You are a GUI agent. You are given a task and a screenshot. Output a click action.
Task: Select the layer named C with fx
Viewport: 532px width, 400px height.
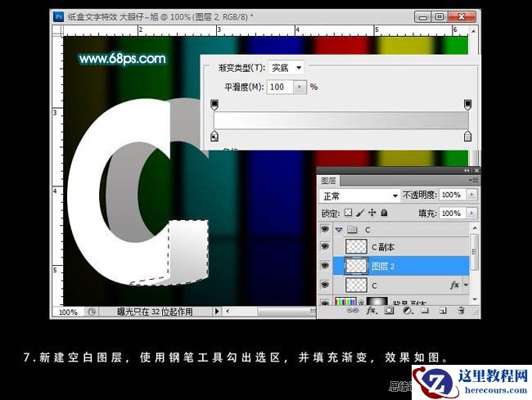click(401, 285)
